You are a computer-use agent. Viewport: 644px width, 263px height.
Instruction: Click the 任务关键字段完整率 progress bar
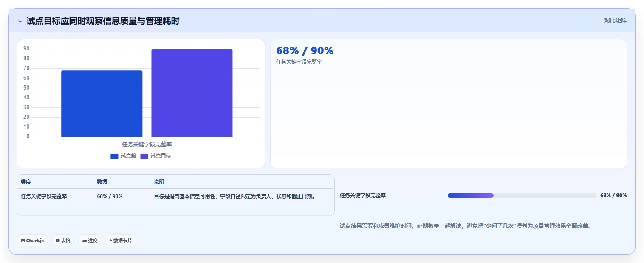click(522, 196)
